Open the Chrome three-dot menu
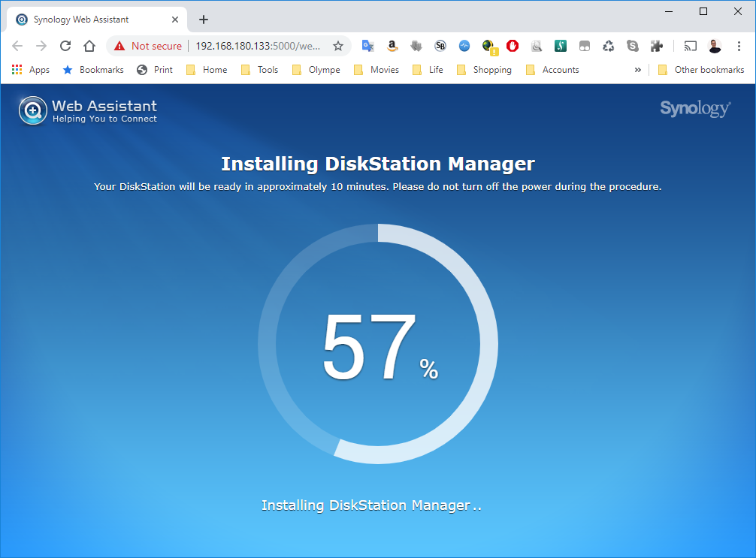 (739, 46)
